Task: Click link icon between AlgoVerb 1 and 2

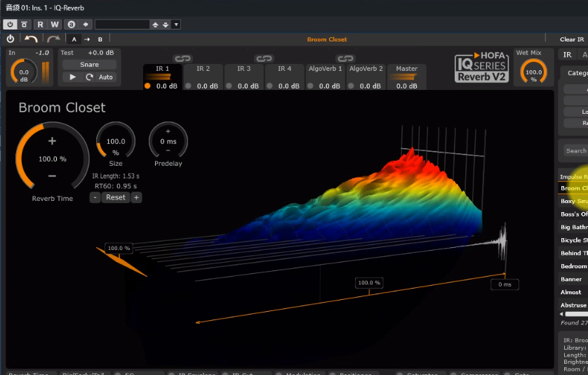Action: [x=345, y=58]
